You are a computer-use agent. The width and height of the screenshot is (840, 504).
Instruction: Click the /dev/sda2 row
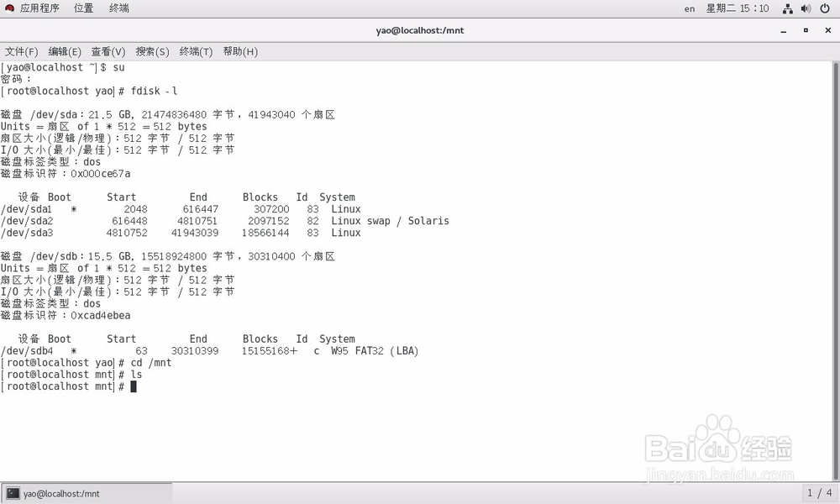pyautogui.click(x=225, y=221)
